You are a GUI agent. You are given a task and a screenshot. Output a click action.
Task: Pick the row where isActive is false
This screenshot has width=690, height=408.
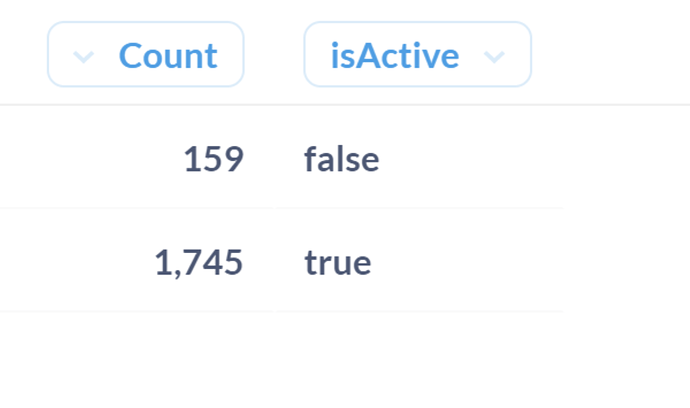point(342,160)
